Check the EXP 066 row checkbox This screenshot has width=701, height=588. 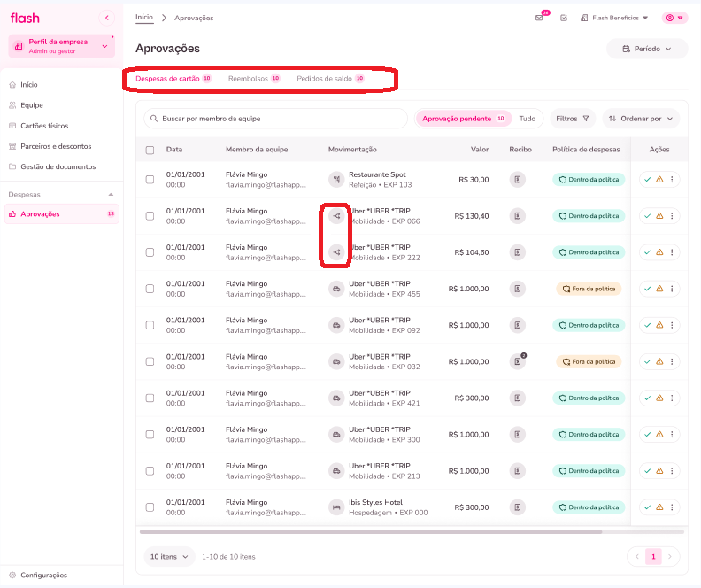[x=150, y=216]
